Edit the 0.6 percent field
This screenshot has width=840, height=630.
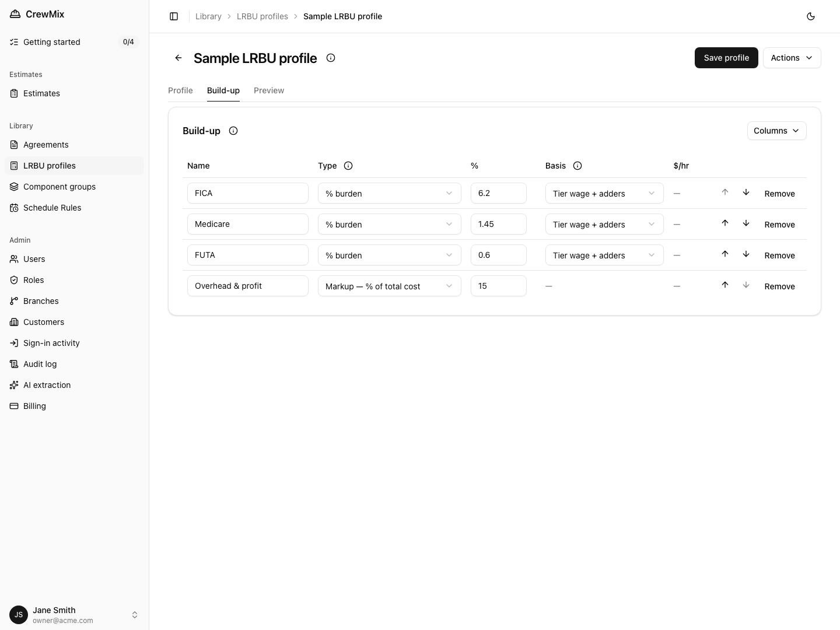click(x=499, y=255)
